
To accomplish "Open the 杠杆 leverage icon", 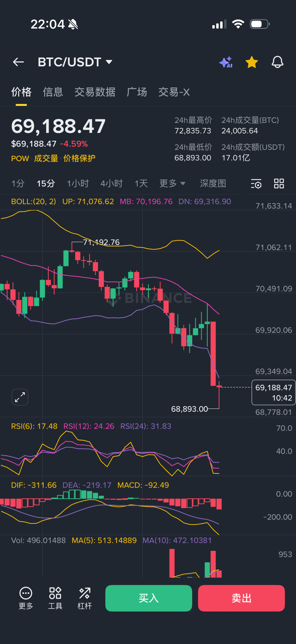I will 85,598.
